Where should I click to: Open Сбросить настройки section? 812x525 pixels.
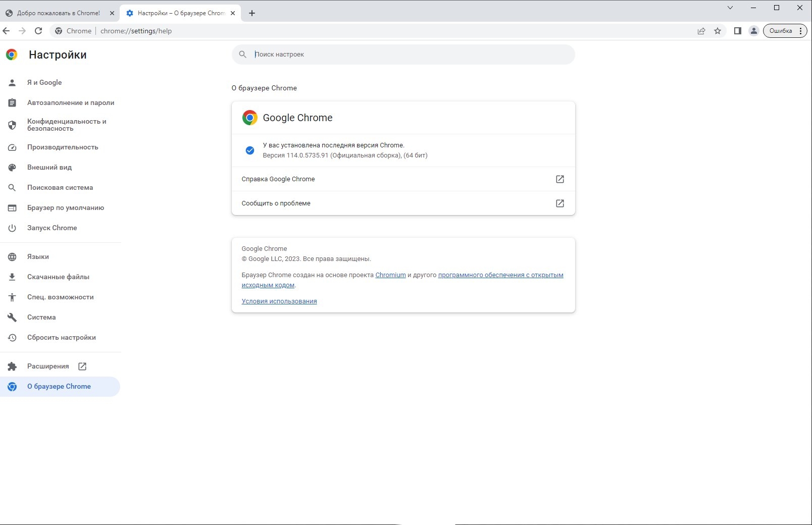click(60, 337)
